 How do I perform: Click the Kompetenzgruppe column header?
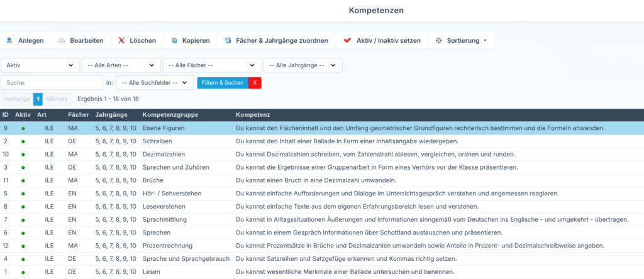(x=170, y=115)
